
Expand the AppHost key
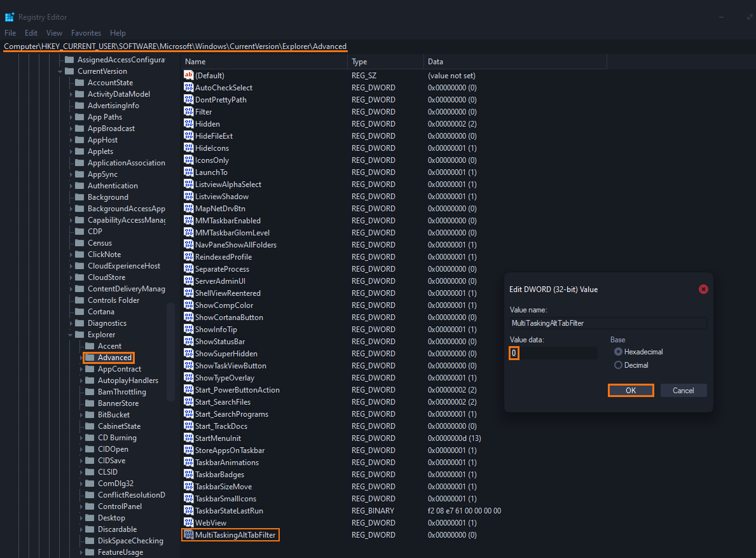[71, 140]
